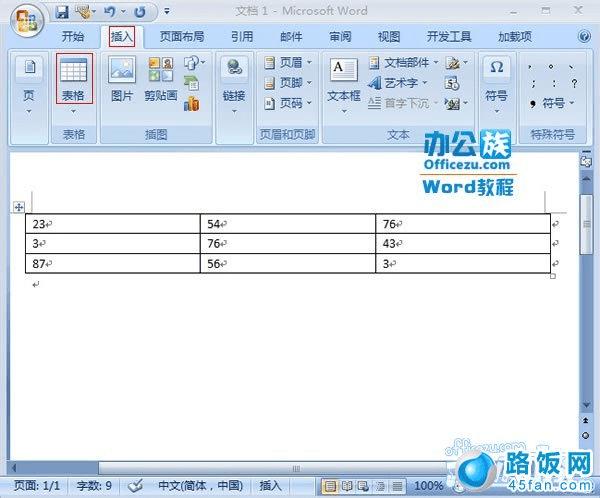
Task: Click the ruler toggle icon above scrollbar
Action: click(x=585, y=161)
